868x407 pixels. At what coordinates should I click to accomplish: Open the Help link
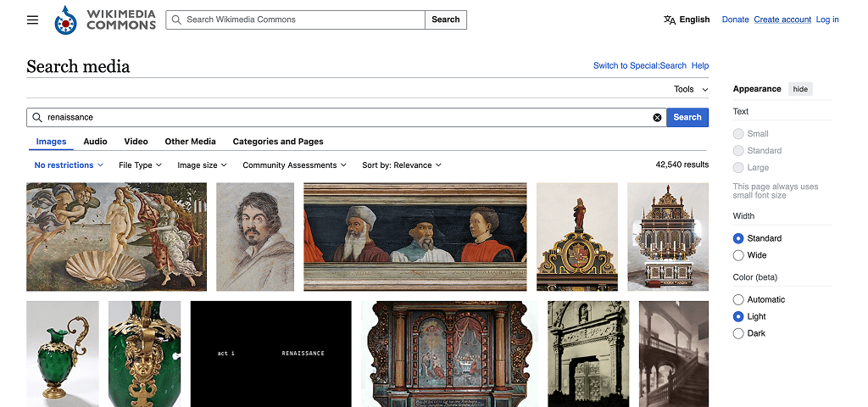pyautogui.click(x=700, y=65)
